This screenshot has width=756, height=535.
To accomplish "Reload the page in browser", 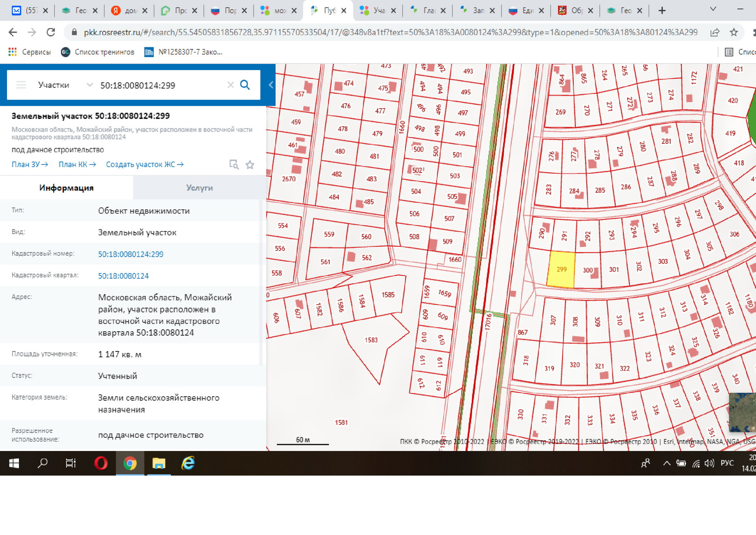I will 51,32.
